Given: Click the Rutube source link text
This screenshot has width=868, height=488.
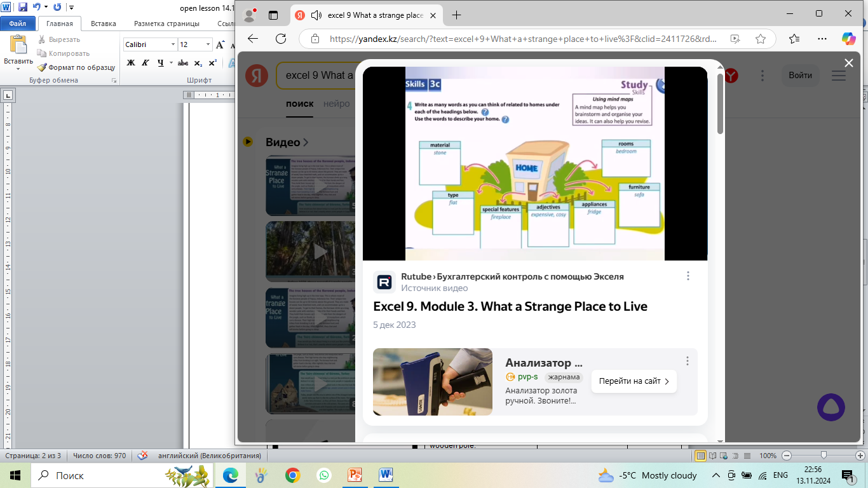Looking at the screenshot, I should [x=512, y=277].
